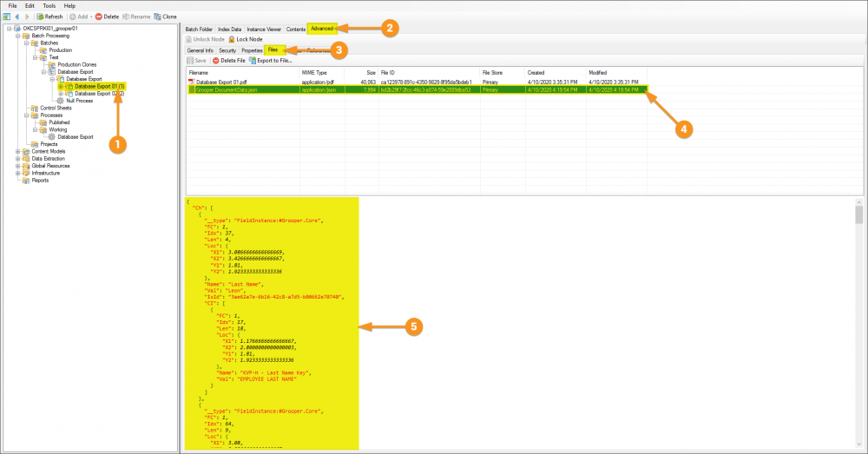Click Export to File button

270,61
